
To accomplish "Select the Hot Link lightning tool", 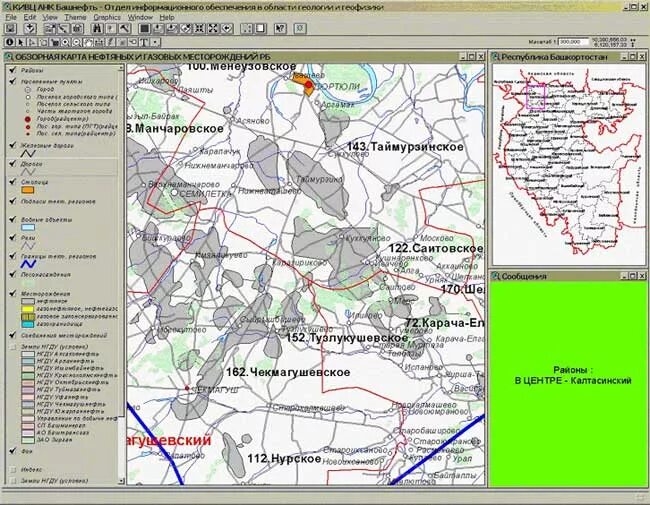I will [x=110, y=42].
